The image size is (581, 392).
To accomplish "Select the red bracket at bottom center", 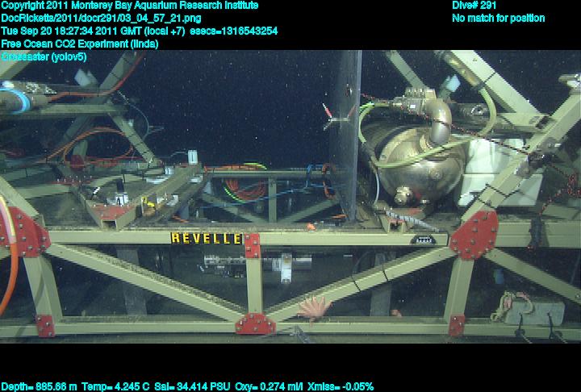I will [x=255, y=323].
